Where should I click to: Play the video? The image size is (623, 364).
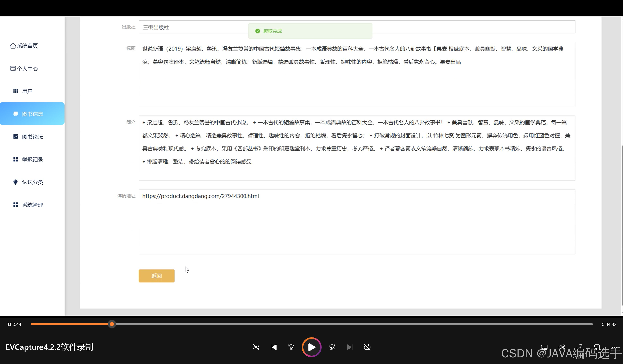311,347
